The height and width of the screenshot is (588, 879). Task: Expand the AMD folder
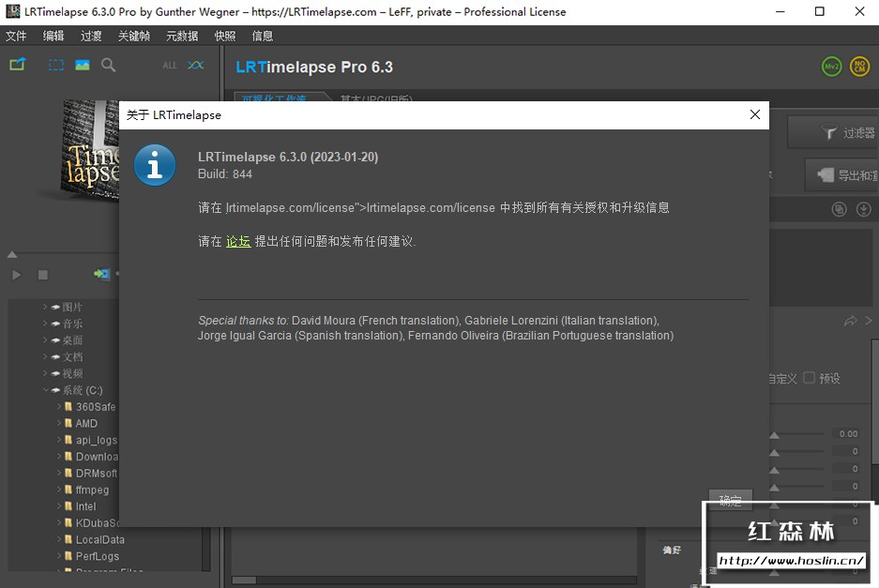(x=59, y=423)
